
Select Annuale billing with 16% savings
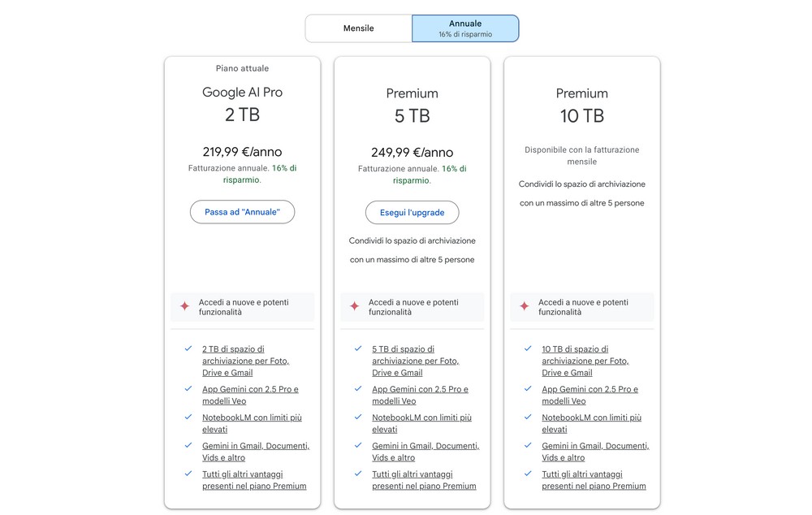(465, 28)
